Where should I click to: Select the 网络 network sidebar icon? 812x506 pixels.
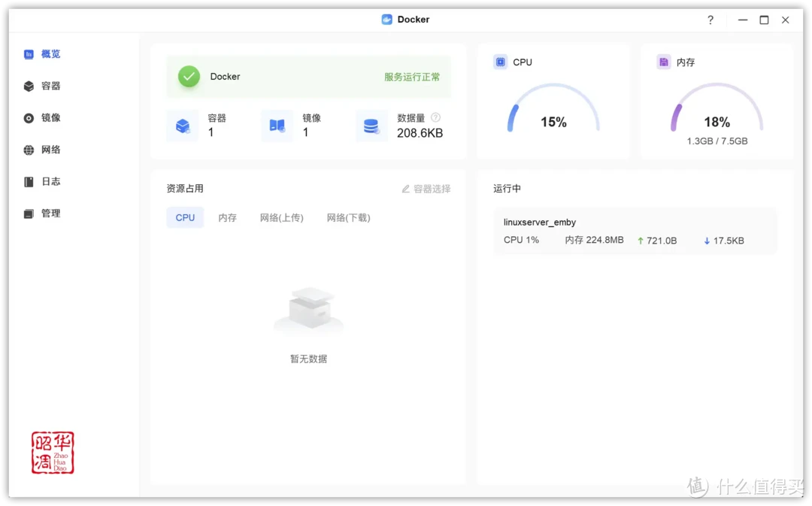tap(29, 150)
